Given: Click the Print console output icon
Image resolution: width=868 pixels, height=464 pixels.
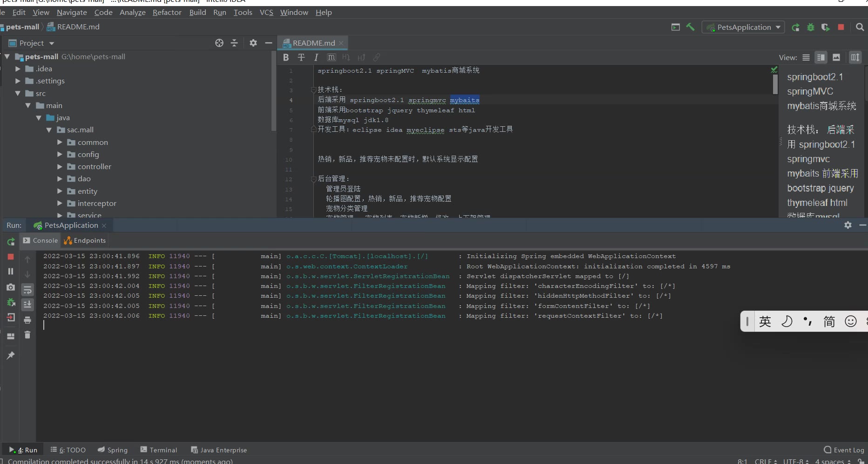Looking at the screenshot, I should (27, 320).
